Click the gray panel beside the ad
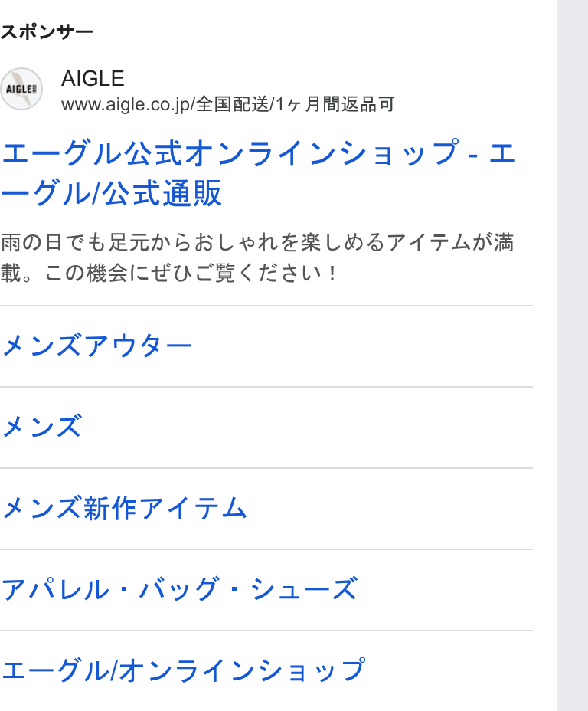588x711 pixels. pyautogui.click(x=573, y=355)
